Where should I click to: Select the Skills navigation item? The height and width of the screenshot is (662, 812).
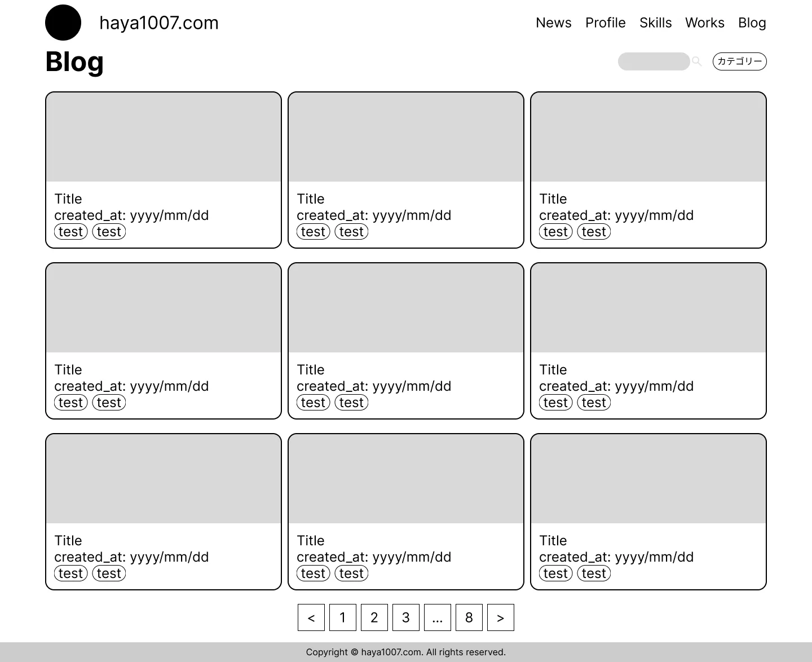click(655, 23)
